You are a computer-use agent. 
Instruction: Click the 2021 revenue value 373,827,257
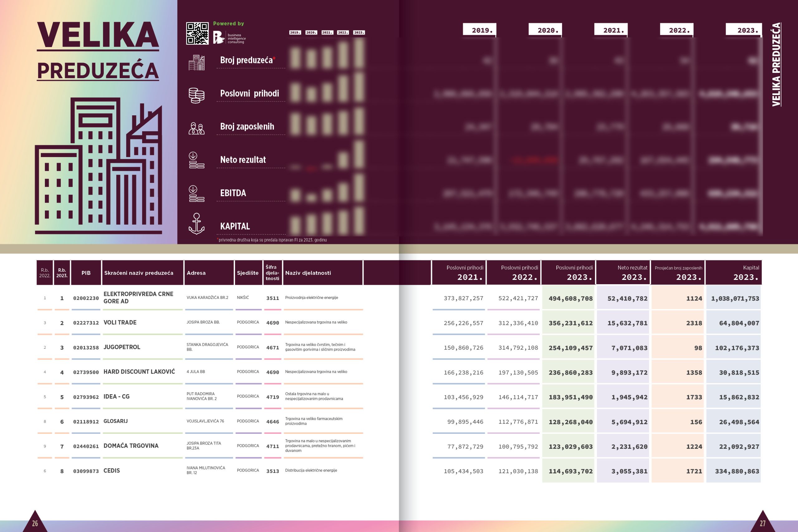tap(464, 299)
